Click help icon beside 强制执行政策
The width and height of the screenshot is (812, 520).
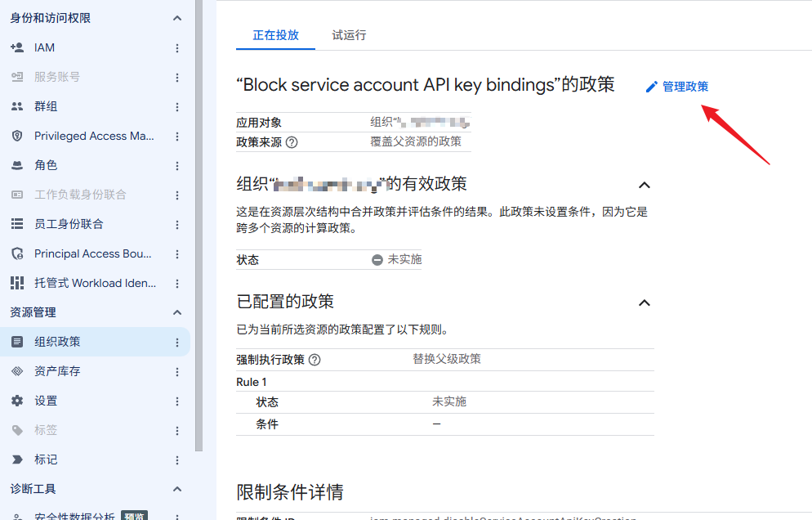pos(315,360)
